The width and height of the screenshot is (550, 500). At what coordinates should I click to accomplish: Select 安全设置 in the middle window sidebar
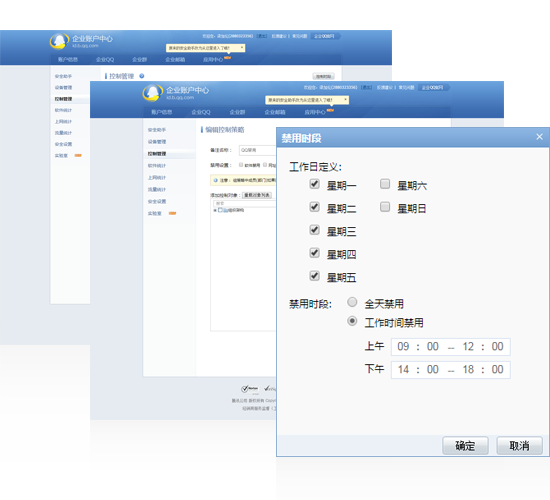157,201
